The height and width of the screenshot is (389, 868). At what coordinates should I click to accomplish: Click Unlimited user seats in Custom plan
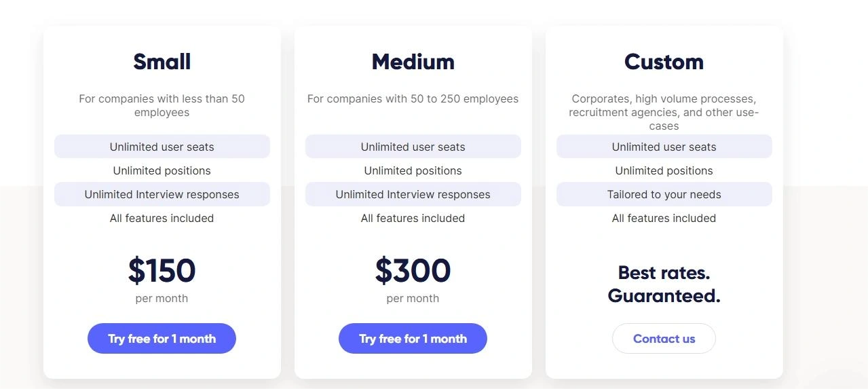tap(664, 147)
